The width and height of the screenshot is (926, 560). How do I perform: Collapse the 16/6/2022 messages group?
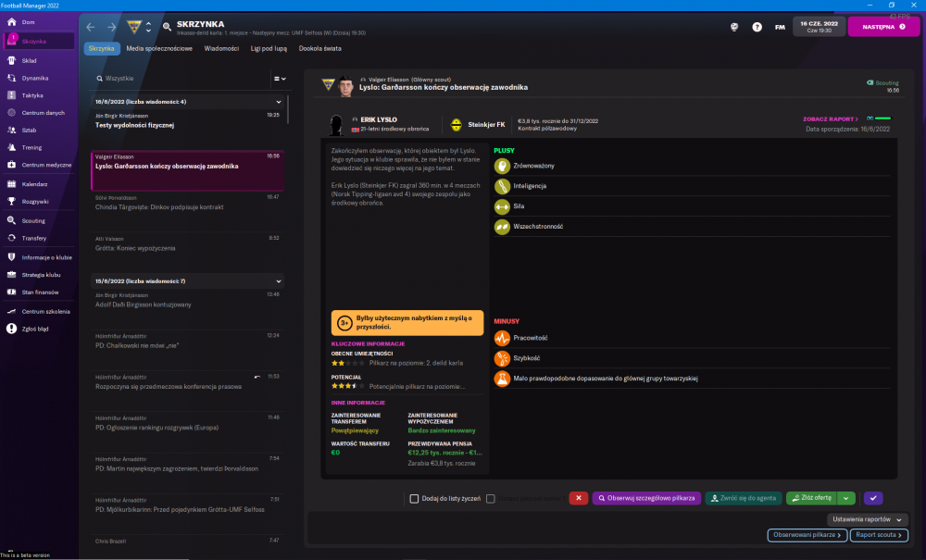tap(279, 102)
